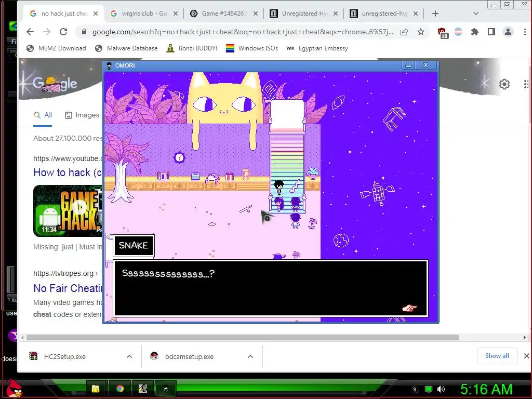This screenshot has width=532, height=399.
Task: Reload the Google search page
Action: pyautogui.click(x=63, y=32)
